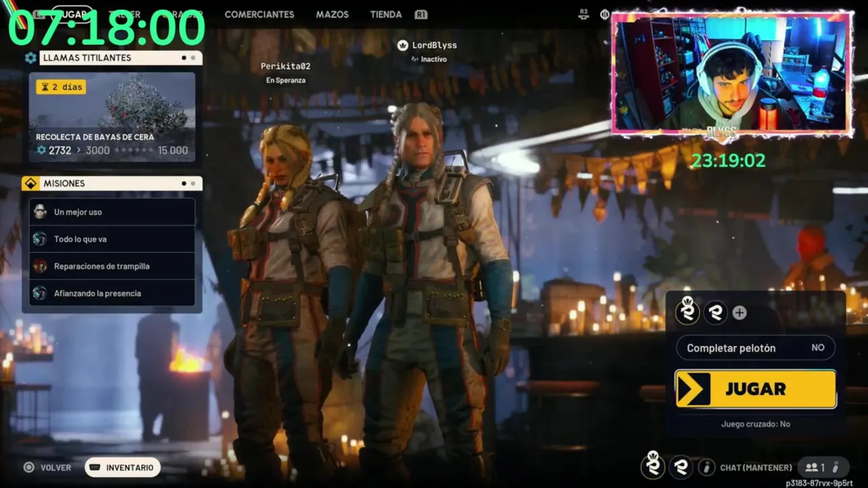Select the mission Todo lo que va
The image size is (868, 488).
(112, 239)
